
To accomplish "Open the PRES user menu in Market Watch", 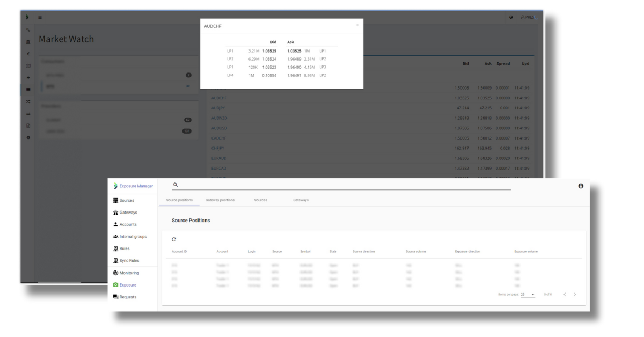I will (529, 17).
